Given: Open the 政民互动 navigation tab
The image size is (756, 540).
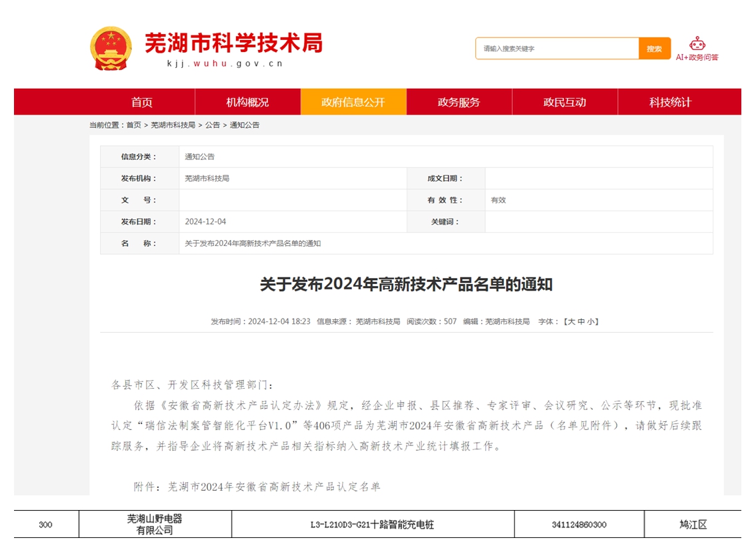Looking at the screenshot, I should 565,102.
